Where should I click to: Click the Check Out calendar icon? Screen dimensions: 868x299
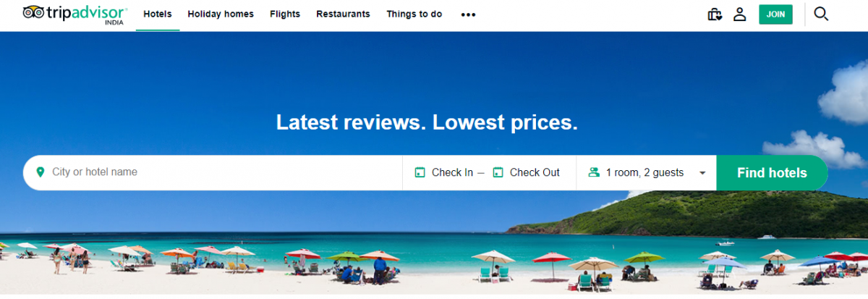[x=498, y=172]
